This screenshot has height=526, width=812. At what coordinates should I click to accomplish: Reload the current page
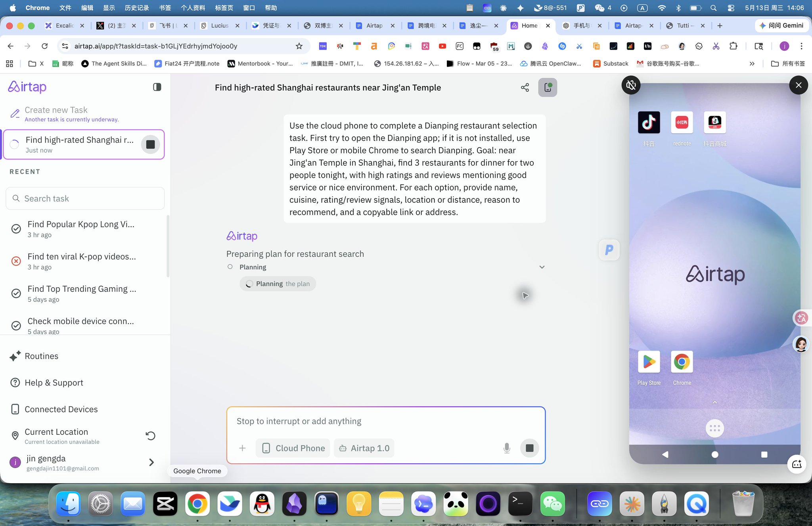45,46
